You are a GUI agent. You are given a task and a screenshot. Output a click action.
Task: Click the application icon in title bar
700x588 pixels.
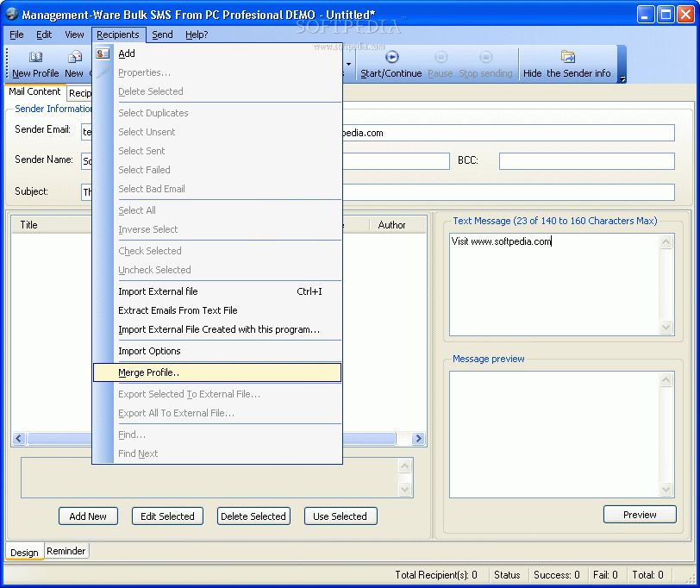tap(11, 15)
